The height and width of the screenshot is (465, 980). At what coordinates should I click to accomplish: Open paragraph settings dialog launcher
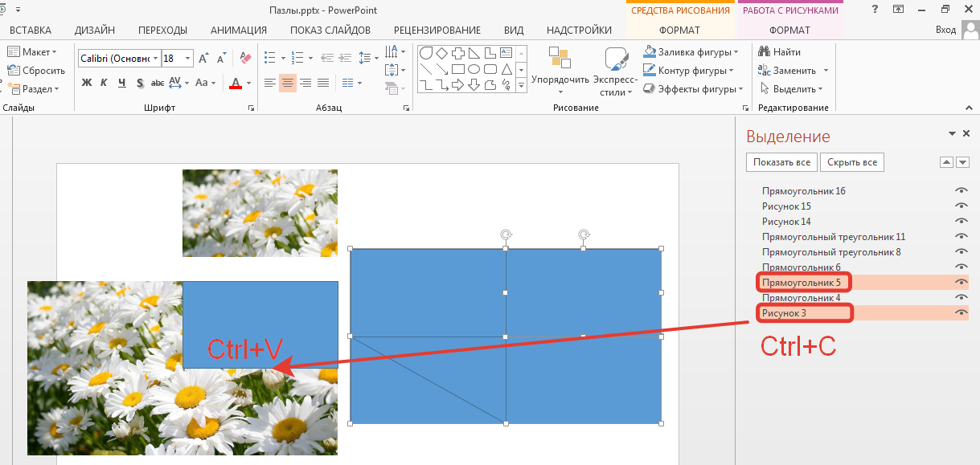point(407,108)
